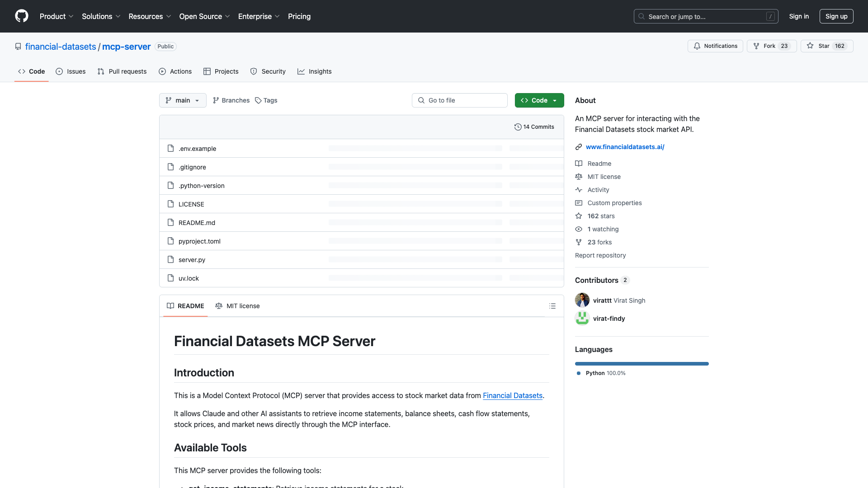The image size is (868, 488).
Task: Toggle Watch via the Notifications control
Action: pos(715,46)
